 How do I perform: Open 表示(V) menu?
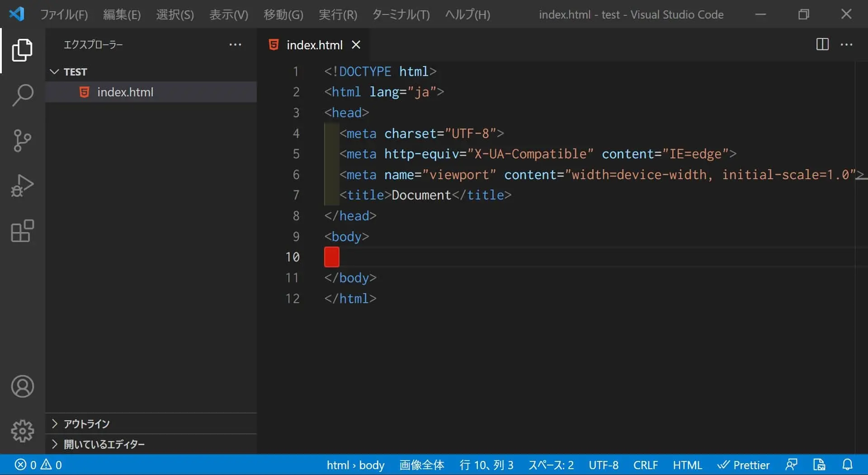tap(229, 14)
